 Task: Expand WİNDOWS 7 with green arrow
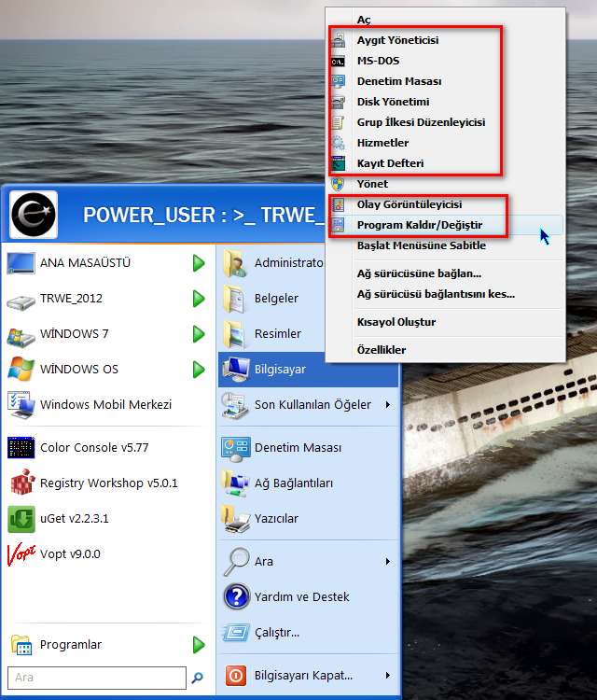point(199,333)
